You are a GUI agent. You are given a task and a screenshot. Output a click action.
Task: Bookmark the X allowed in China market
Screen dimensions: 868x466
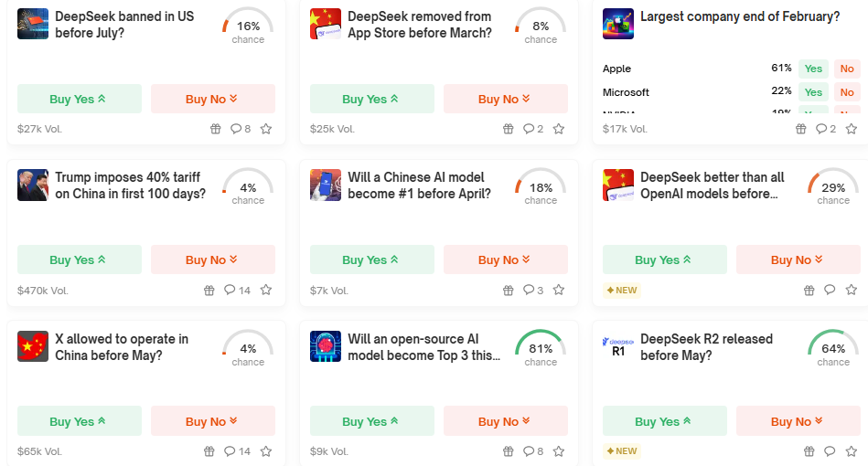(x=266, y=451)
